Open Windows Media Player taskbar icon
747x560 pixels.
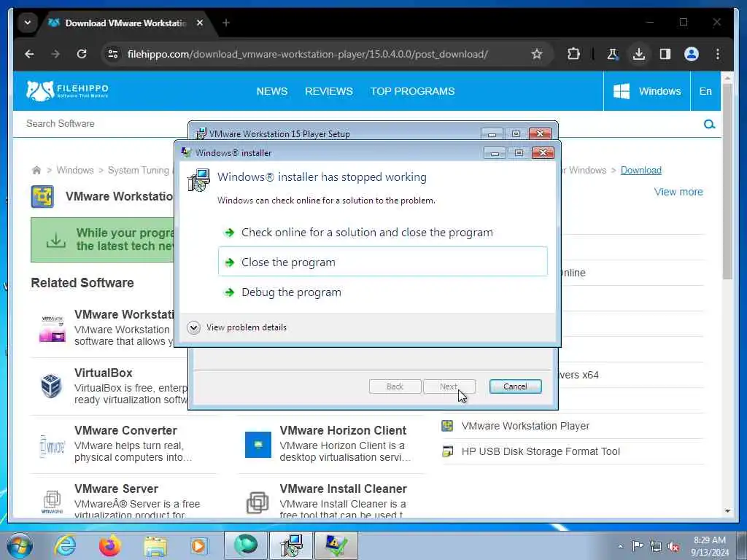point(198,545)
